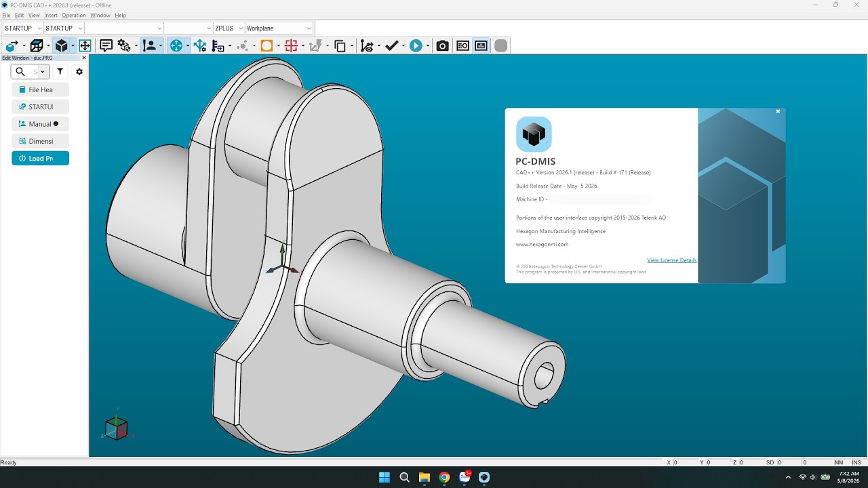Click the gears setup icon
Screen dimensions: 868x488
pos(124,46)
